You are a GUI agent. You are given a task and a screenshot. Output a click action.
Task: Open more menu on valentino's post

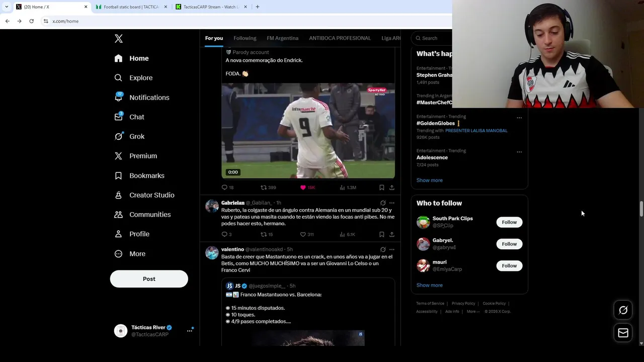pos(392,249)
